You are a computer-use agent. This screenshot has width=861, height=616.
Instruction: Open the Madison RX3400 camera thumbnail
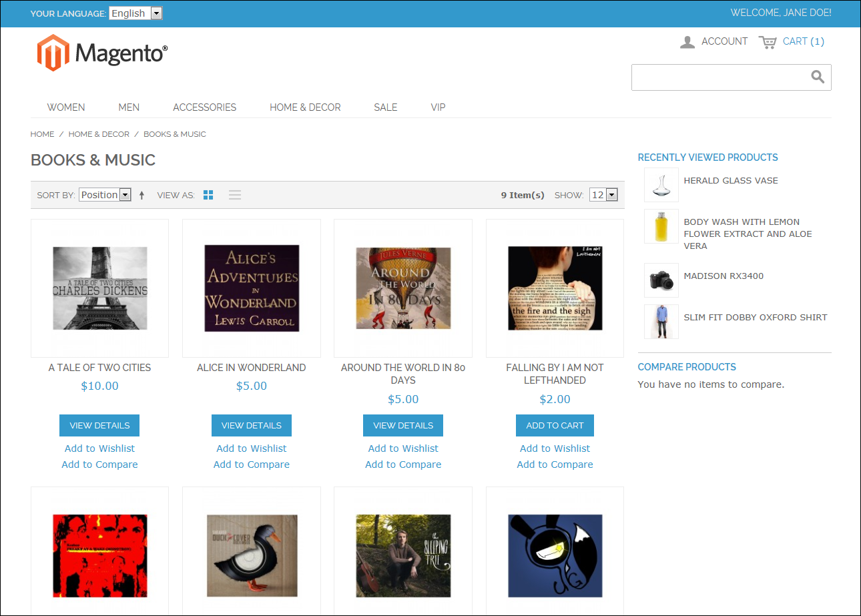coord(661,280)
